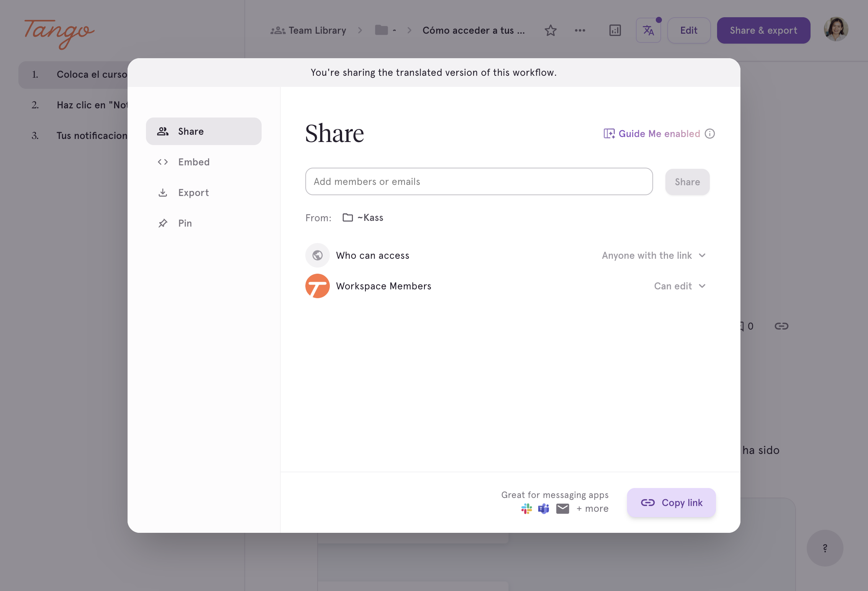Click the translate language icon
The height and width of the screenshot is (591, 868).
tap(648, 30)
